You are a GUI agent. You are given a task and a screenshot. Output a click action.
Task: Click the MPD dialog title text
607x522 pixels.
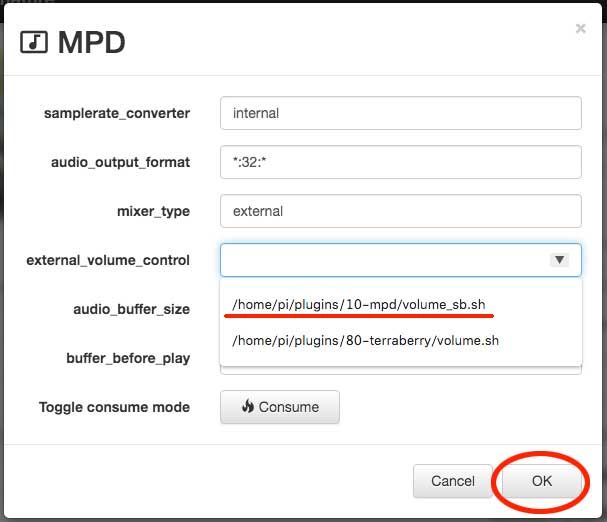92,42
